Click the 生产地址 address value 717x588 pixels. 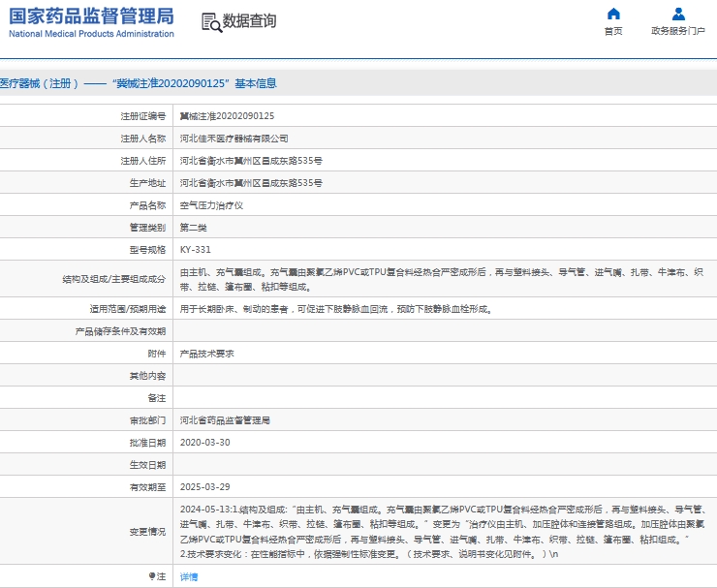tap(251, 183)
